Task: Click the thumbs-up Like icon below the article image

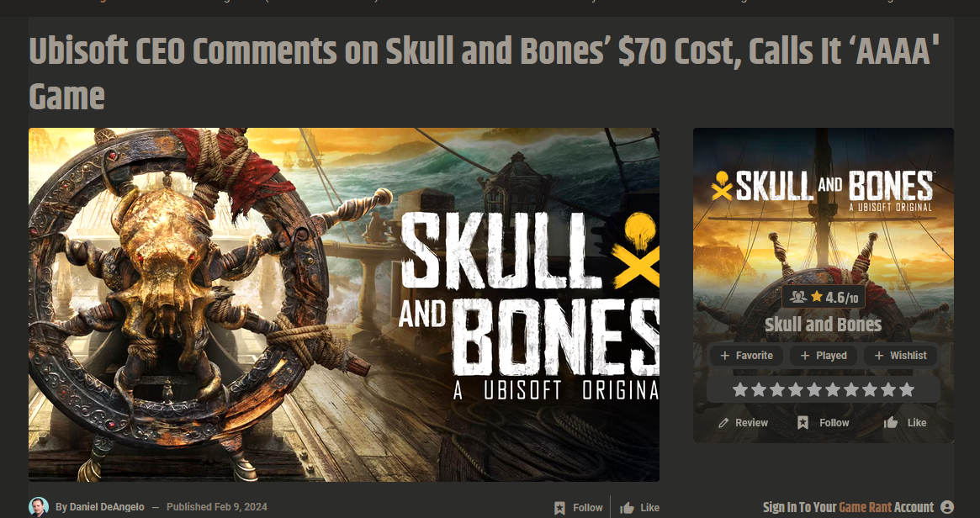Action: coord(627,507)
